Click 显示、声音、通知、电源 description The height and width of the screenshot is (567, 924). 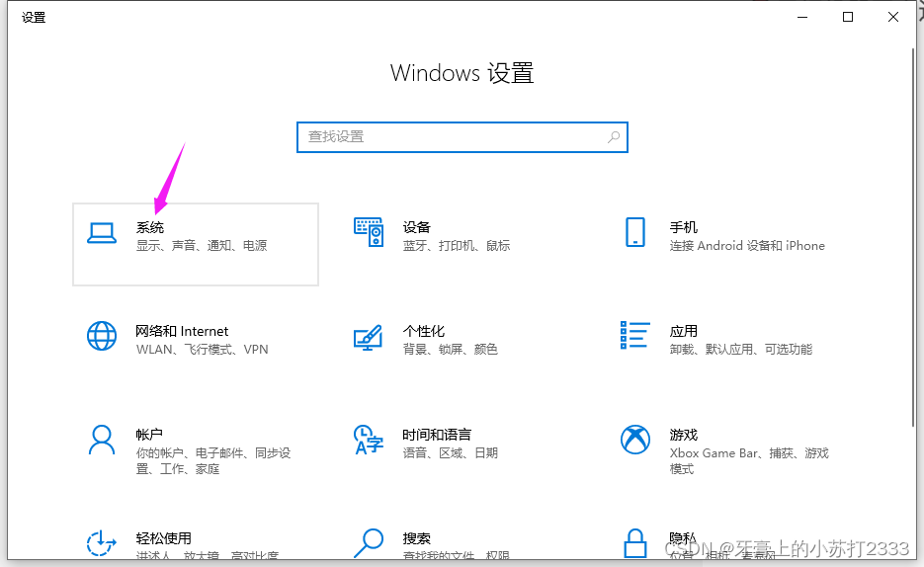tap(202, 246)
